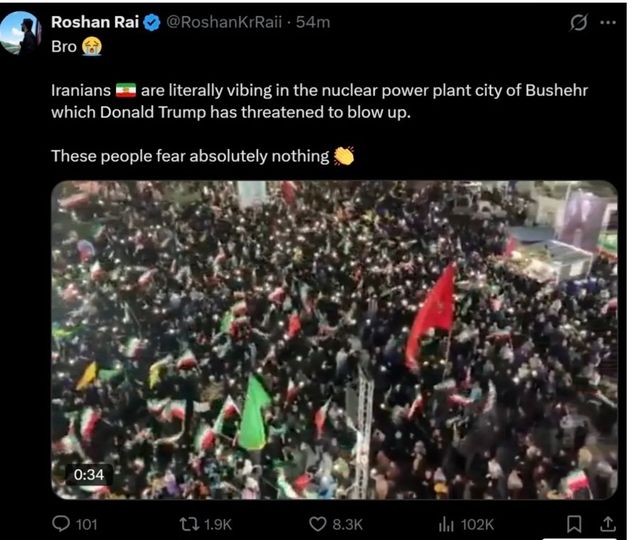Share the post via upload icon
640x540 pixels.
(607, 524)
